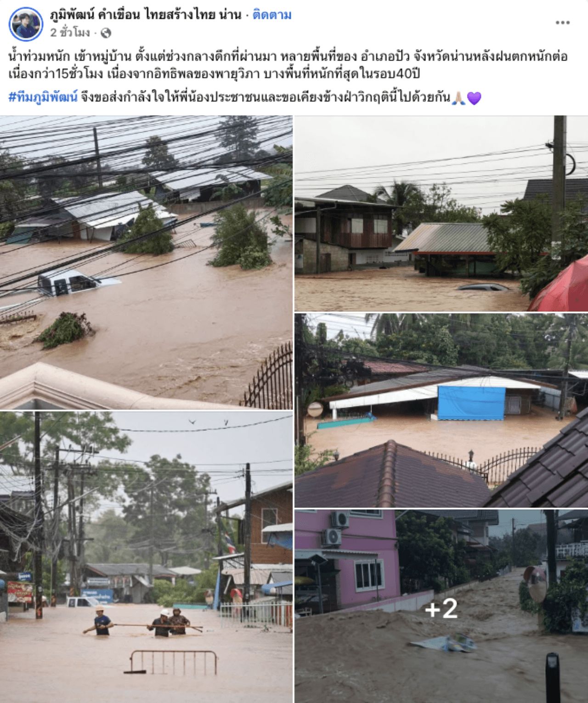This screenshot has height=703, width=588.
Task: Click the 2 ชั่วโมง post timestamp
Action: tap(70, 33)
